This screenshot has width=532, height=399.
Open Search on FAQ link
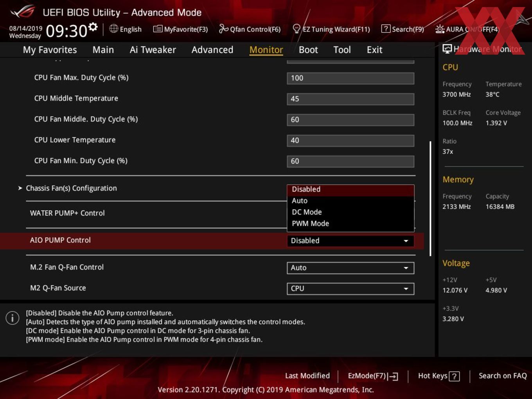[503, 376]
